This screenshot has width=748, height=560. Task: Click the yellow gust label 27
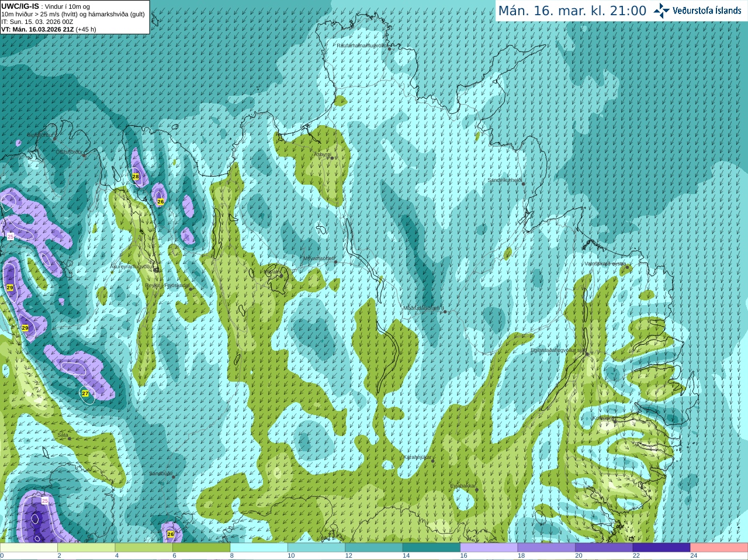point(85,393)
